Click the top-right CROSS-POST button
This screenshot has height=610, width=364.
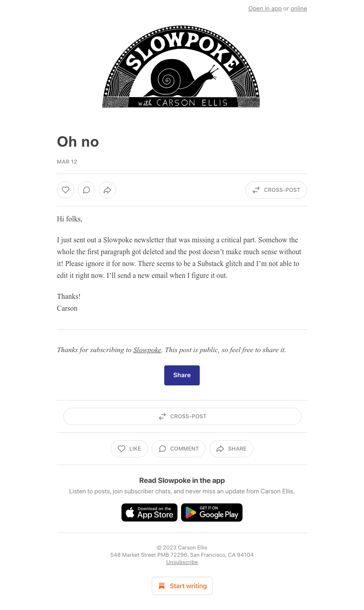276,190
